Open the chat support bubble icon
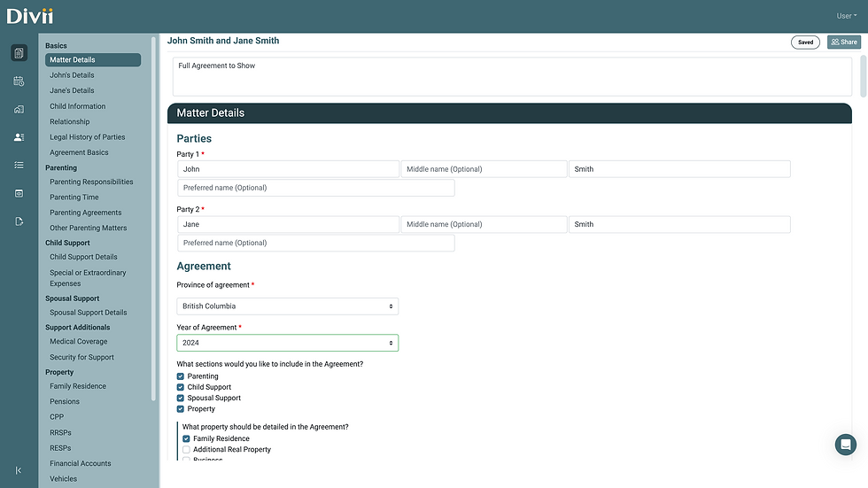 click(x=845, y=445)
